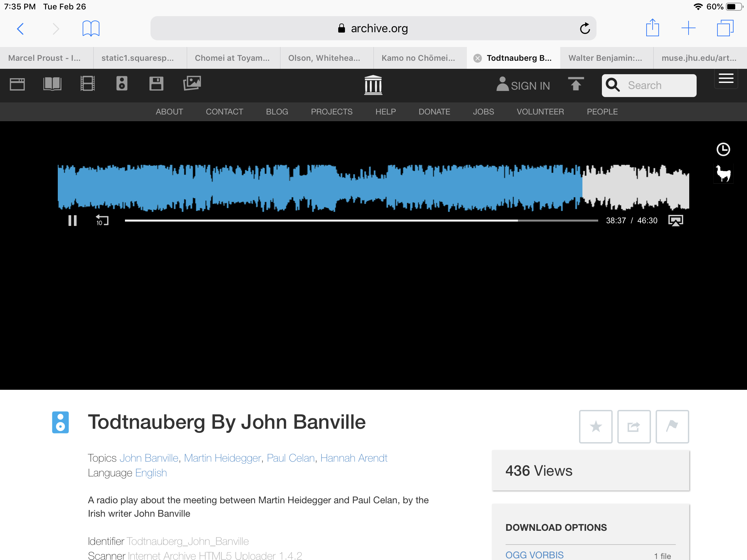Switch to the static1.squaresp... tab
Image resolution: width=747 pixels, height=560 pixels.
pos(140,58)
